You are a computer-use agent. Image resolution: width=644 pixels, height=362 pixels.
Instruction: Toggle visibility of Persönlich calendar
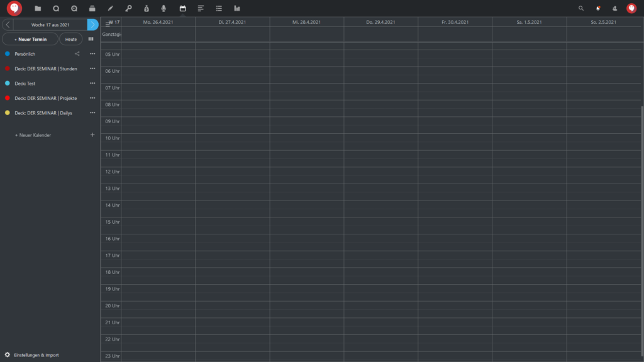pos(8,54)
